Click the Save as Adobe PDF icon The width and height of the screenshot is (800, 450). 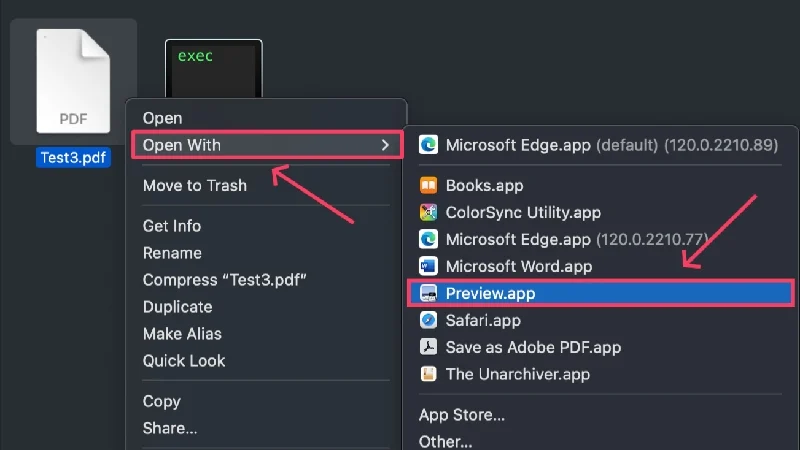pos(428,347)
